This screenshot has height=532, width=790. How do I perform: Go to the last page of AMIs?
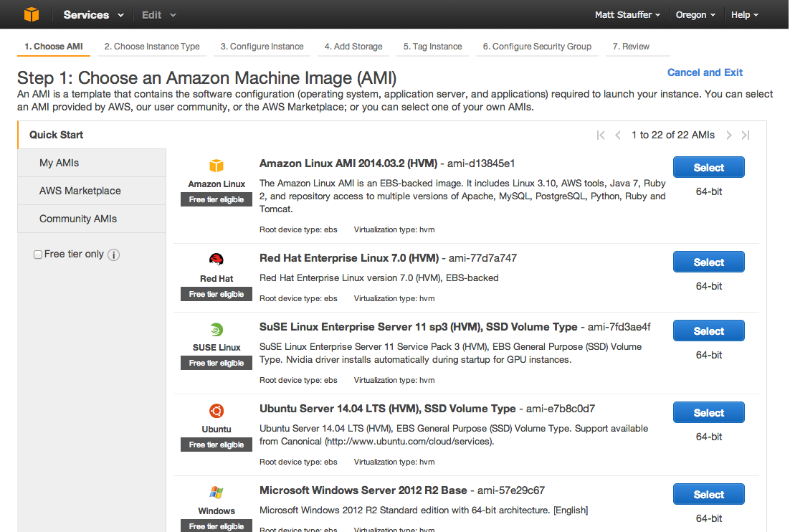pos(746,135)
